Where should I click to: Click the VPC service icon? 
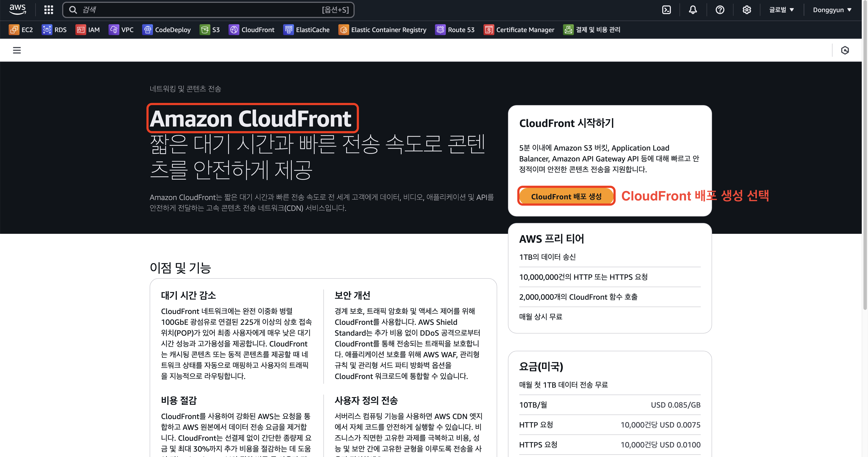pos(114,30)
